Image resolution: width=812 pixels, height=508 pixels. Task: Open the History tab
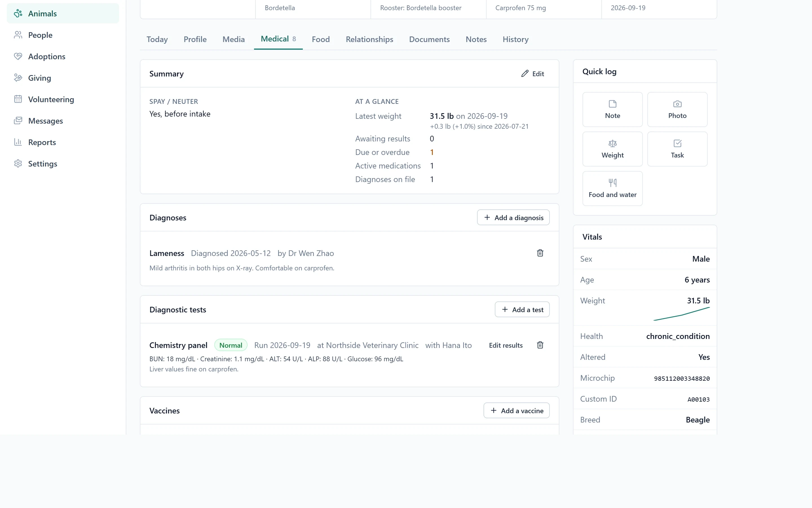(x=515, y=39)
